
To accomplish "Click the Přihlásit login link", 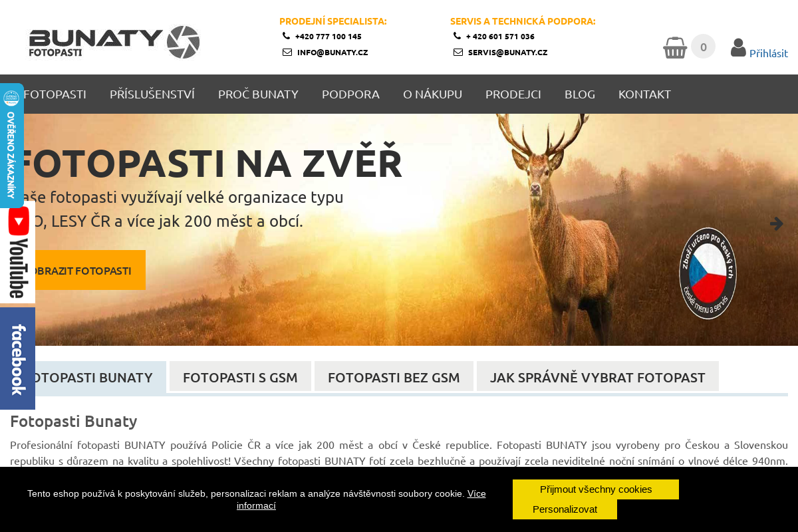I will (769, 53).
